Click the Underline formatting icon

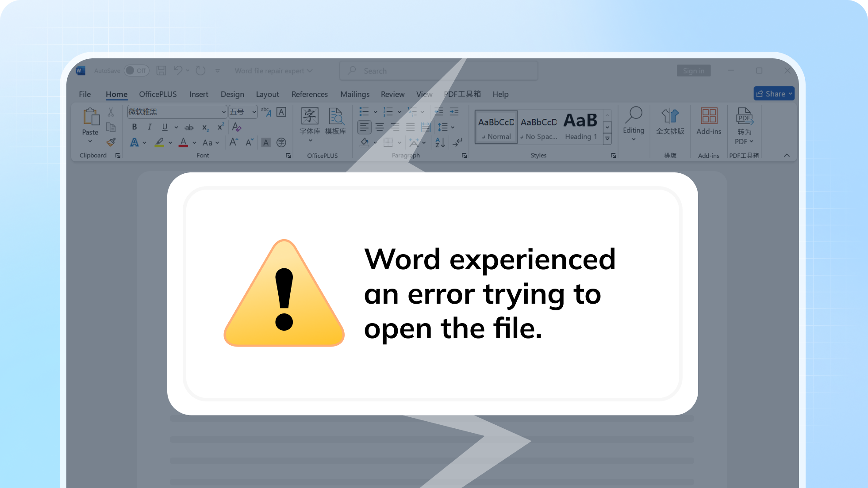(165, 127)
